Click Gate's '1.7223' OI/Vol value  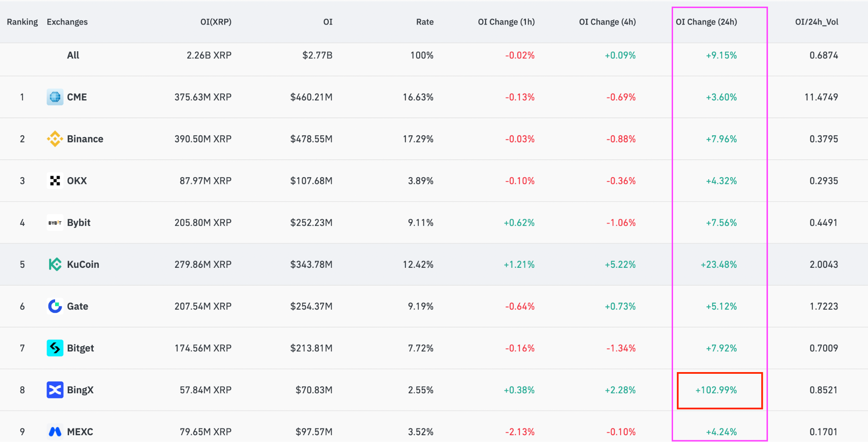point(824,306)
